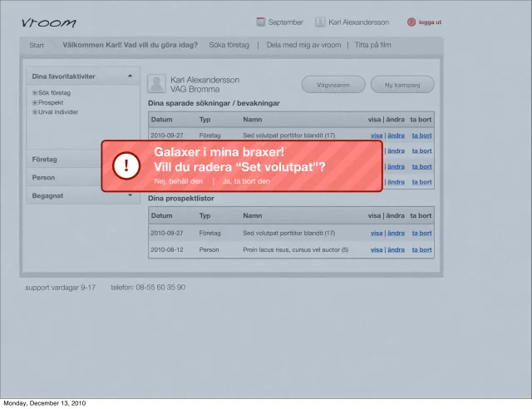Click ta bort for Proin lacus risus row

421,250
